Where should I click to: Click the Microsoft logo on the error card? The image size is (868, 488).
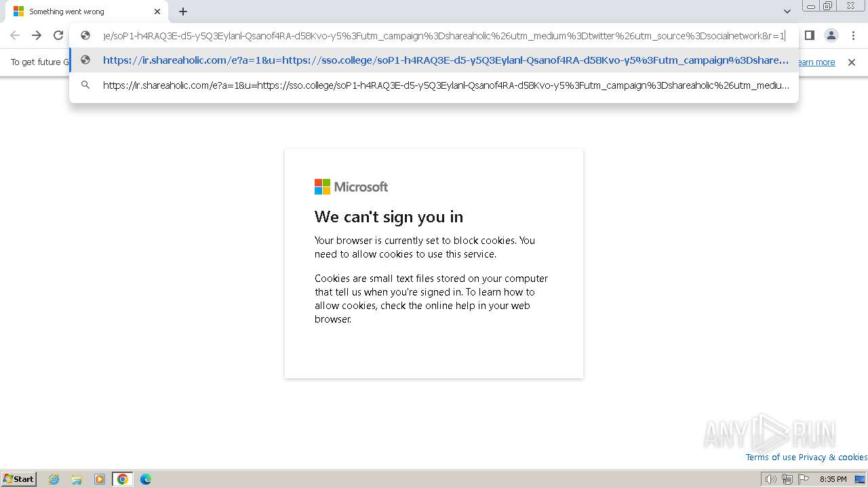pos(351,186)
